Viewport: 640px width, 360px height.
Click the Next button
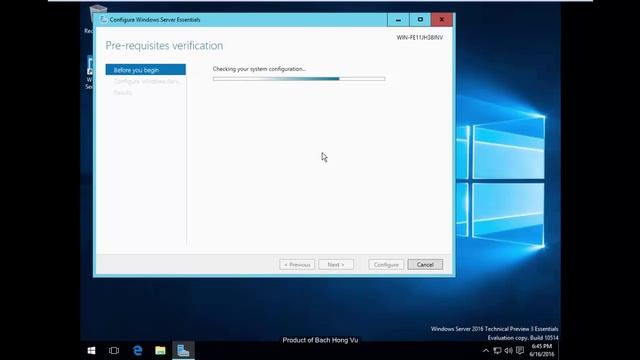point(336,264)
